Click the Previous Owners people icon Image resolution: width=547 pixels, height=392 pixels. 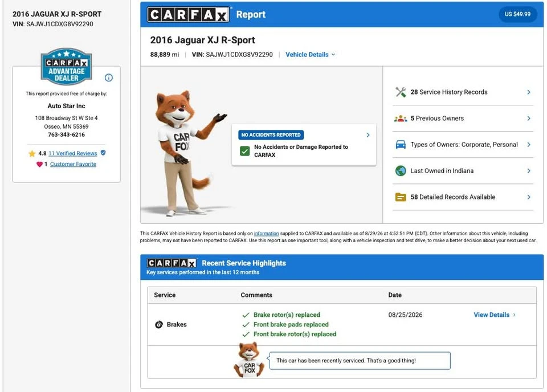401,119
